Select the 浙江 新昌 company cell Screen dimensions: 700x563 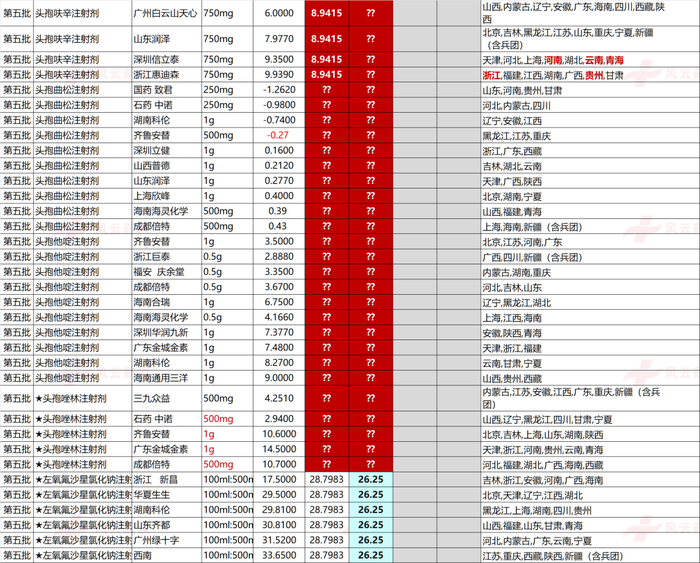167,480
